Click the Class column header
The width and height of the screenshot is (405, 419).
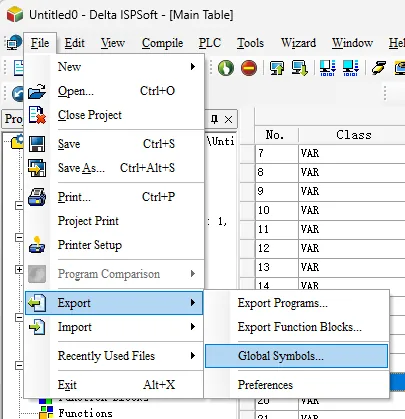[x=353, y=135]
